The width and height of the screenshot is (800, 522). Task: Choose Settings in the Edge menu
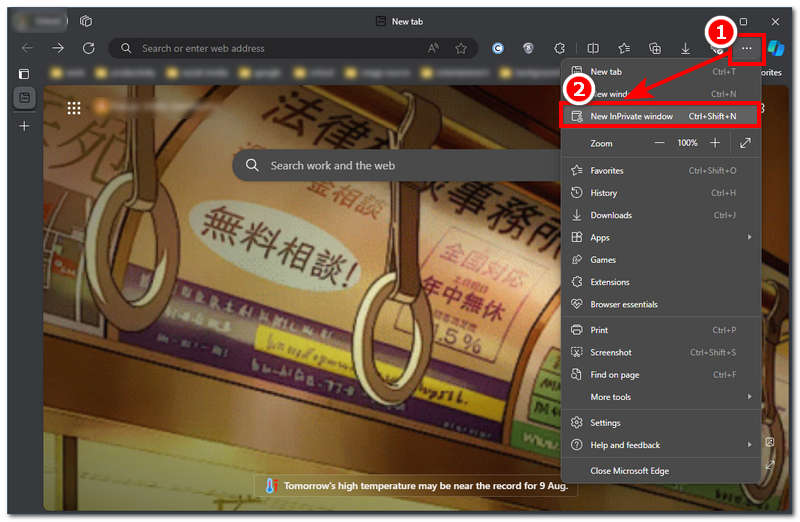(x=605, y=423)
